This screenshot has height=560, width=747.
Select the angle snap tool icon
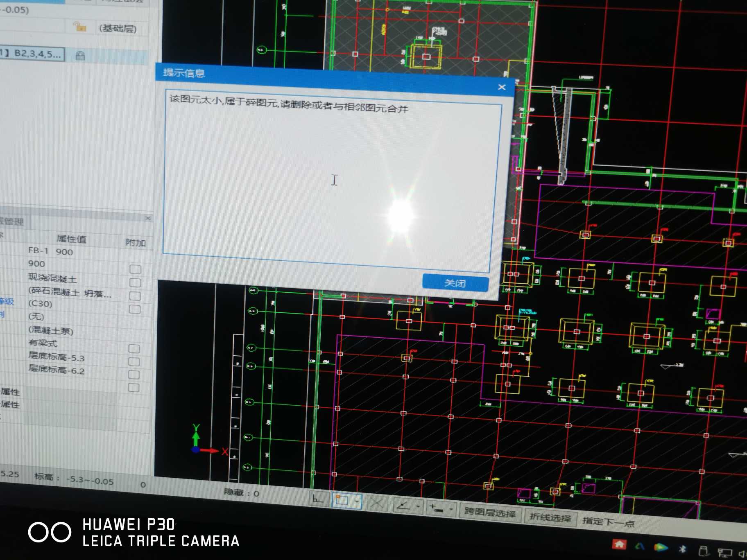[x=403, y=506]
